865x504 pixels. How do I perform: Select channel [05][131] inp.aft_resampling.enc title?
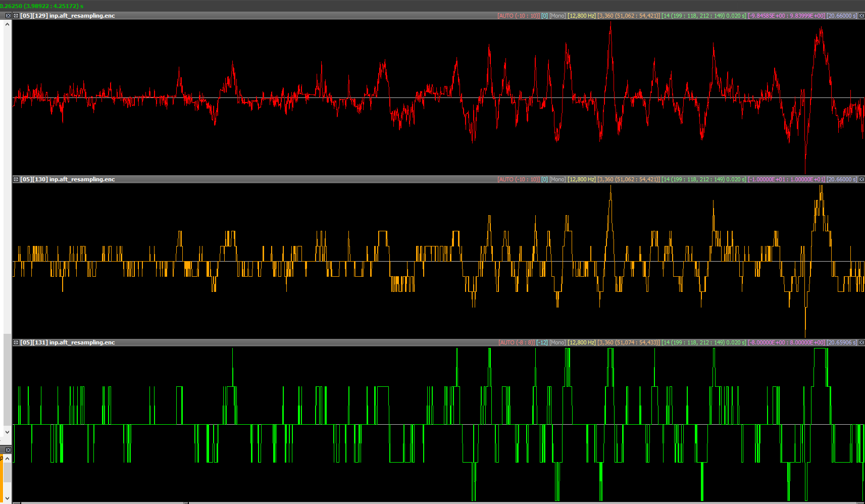(68, 342)
